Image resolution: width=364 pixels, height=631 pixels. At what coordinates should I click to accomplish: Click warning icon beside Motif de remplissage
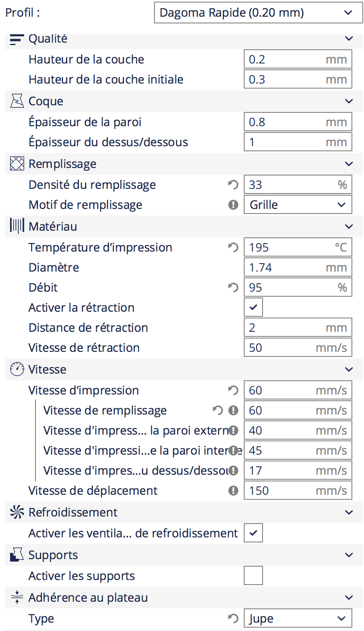point(233,205)
